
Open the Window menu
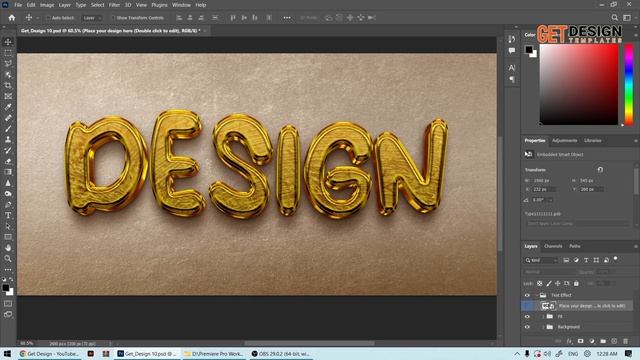point(181,5)
